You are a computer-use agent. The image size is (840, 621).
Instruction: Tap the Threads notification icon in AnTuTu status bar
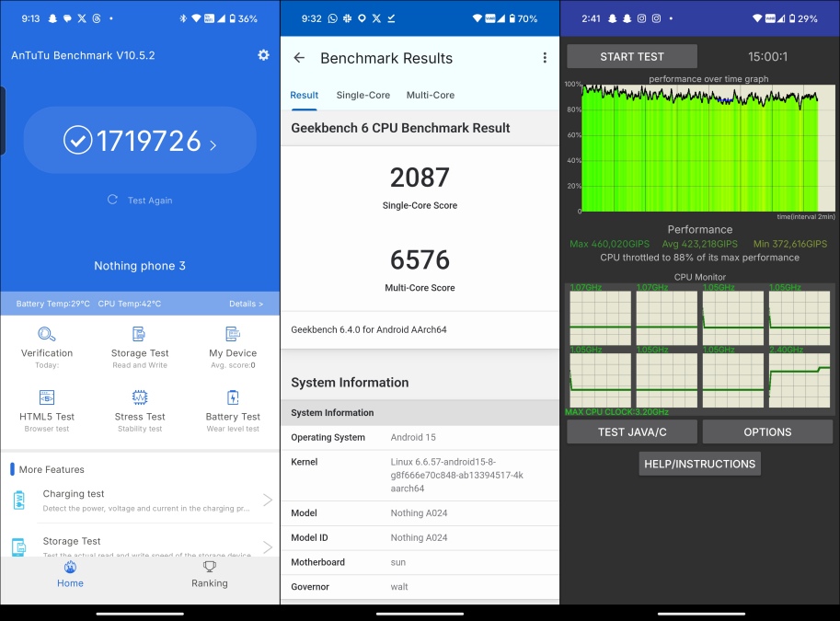pyautogui.click(x=97, y=18)
